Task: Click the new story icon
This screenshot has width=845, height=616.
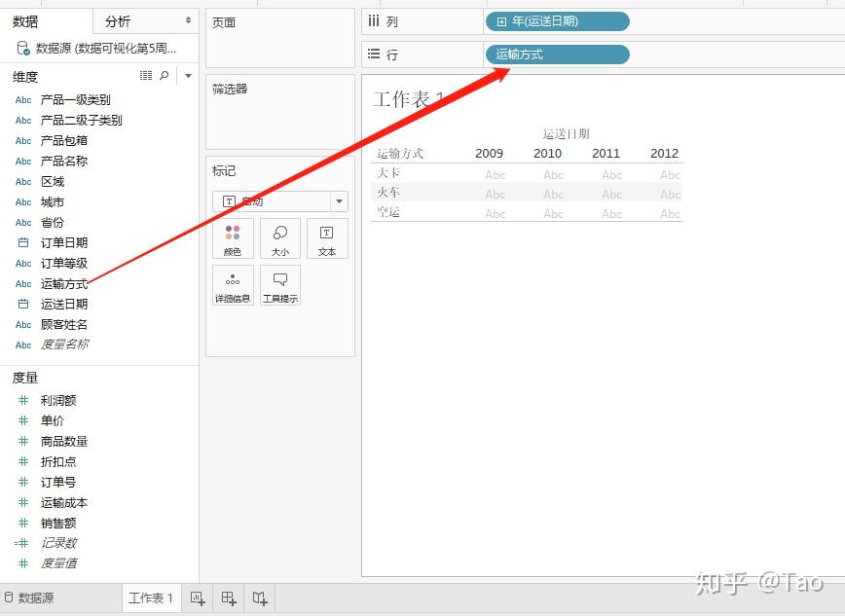Action: [260, 598]
